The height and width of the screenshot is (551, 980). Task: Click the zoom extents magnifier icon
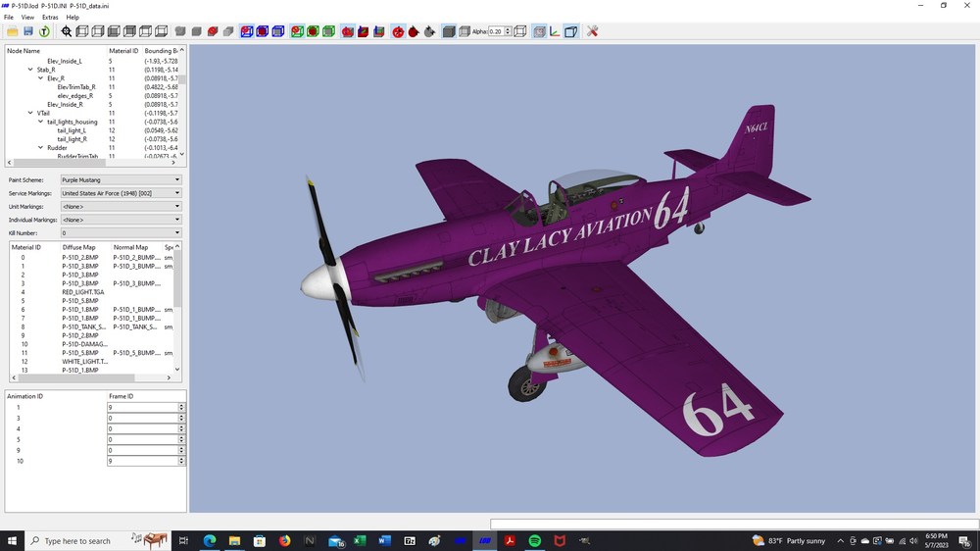pyautogui.click(x=67, y=31)
